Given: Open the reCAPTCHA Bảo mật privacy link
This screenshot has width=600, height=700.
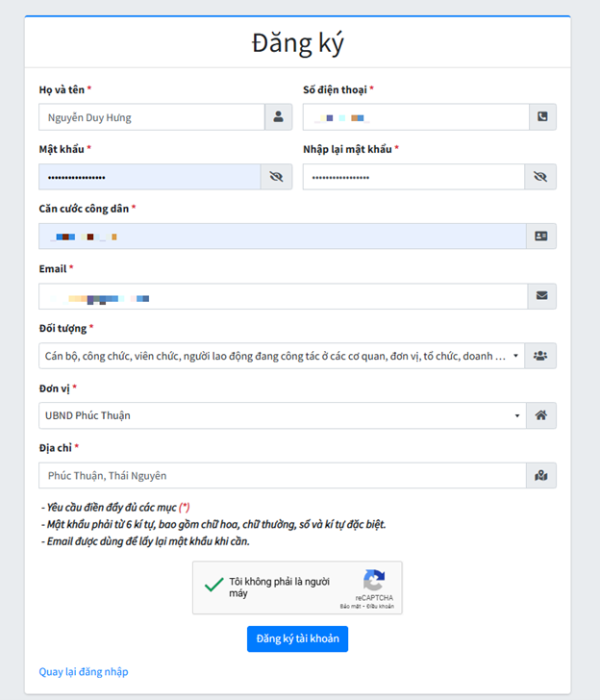Looking at the screenshot, I should [x=349, y=607].
